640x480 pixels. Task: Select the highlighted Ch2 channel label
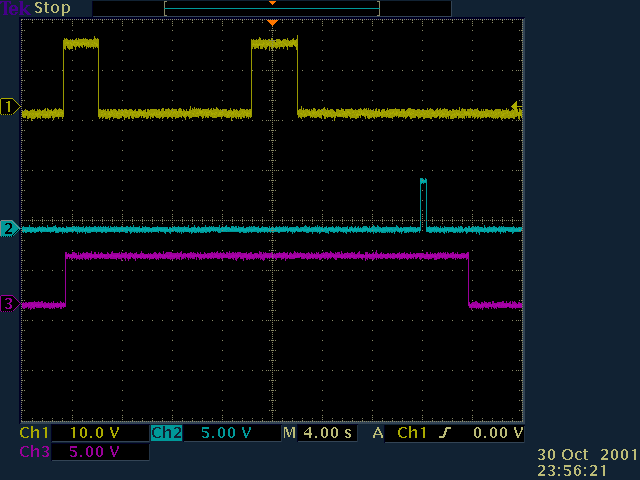[x=165, y=433]
